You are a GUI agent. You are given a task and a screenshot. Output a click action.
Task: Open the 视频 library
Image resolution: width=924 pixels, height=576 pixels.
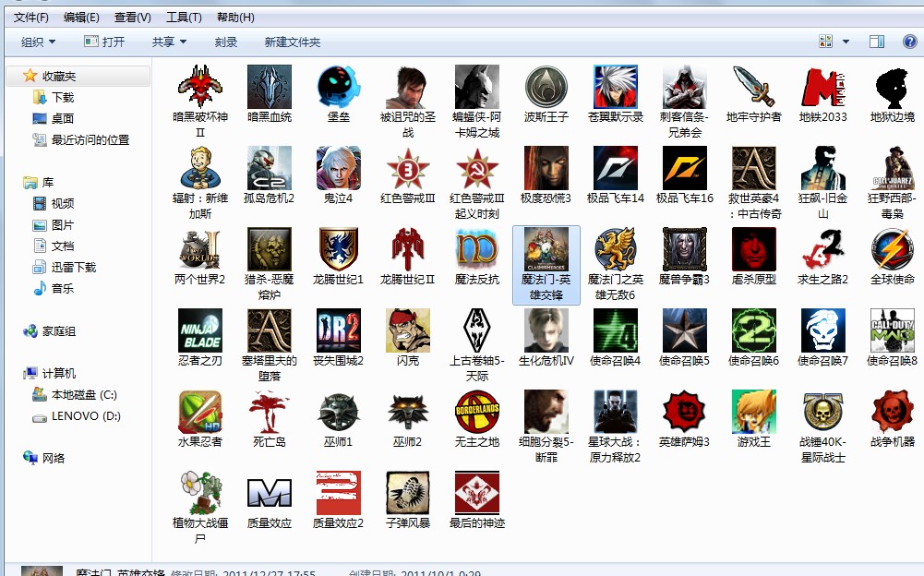(x=63, y=203)
